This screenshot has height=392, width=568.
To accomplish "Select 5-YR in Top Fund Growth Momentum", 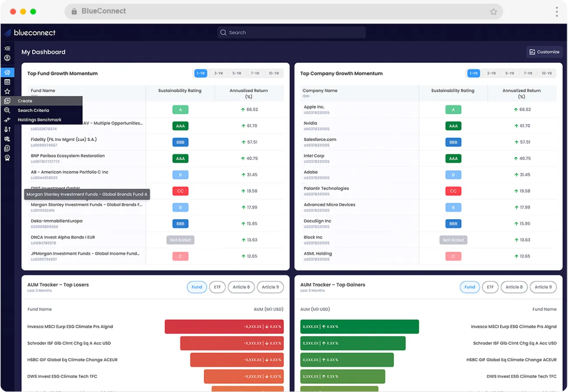I will (x=237, y=74).
